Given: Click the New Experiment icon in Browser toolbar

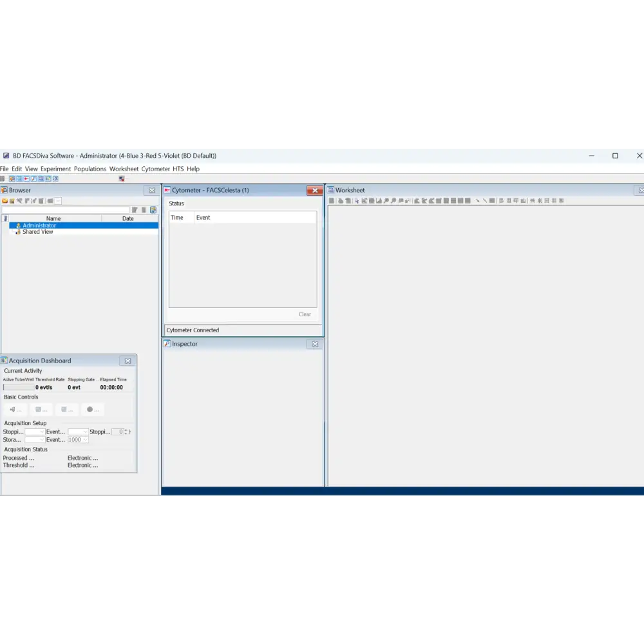Looking at the screenshot, I should coord(12,201).
